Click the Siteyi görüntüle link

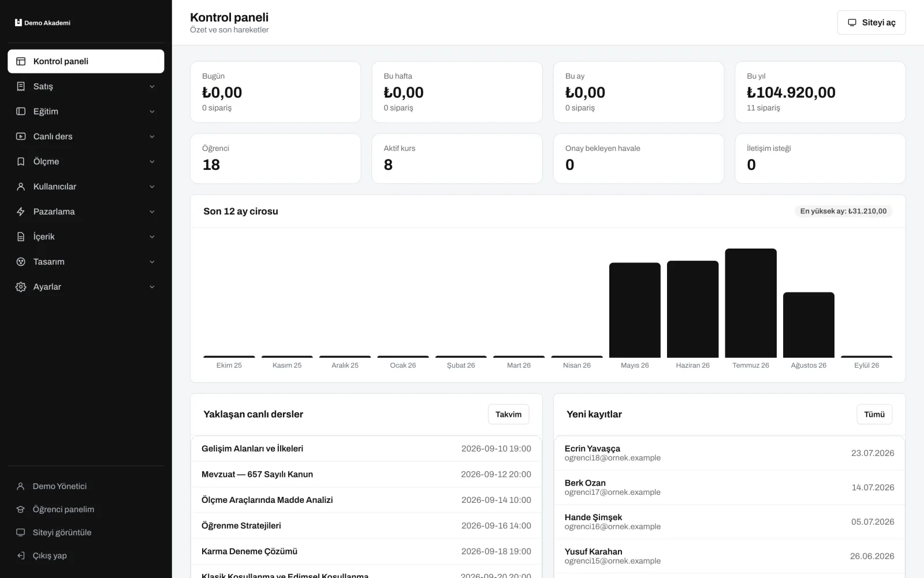coord(86,532)
